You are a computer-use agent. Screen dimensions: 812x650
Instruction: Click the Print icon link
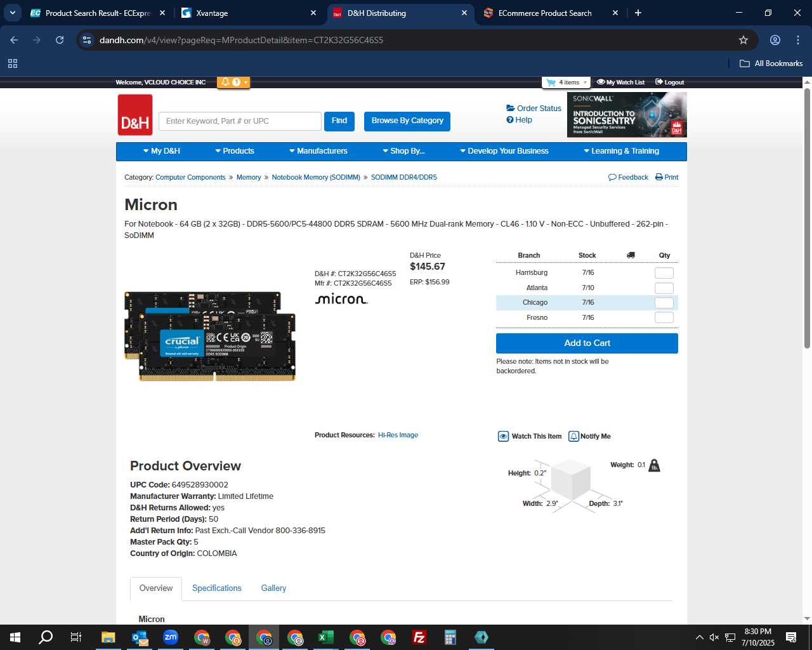(667, 178)
